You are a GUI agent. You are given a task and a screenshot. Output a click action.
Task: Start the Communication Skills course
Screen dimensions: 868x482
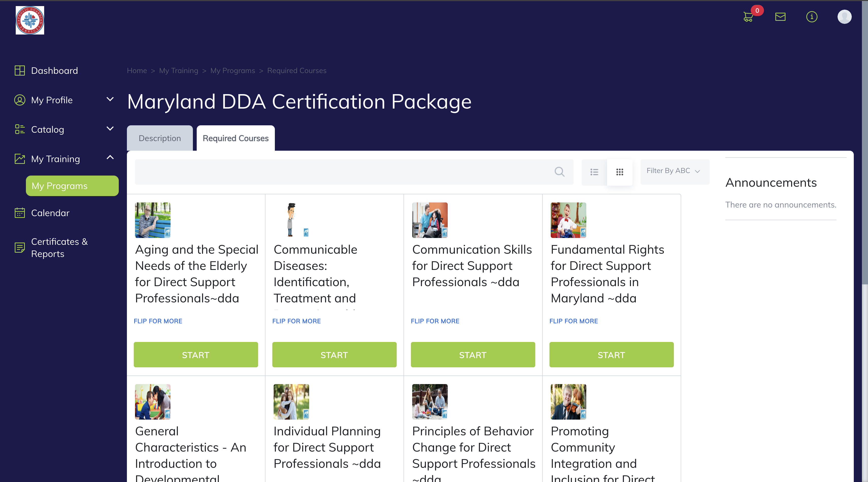tap(472, 355)
